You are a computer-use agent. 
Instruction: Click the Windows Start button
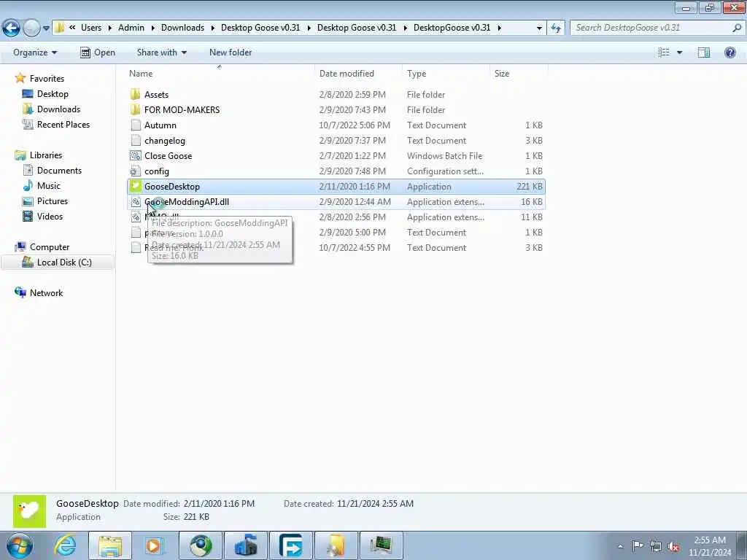(x=20, y=545)
